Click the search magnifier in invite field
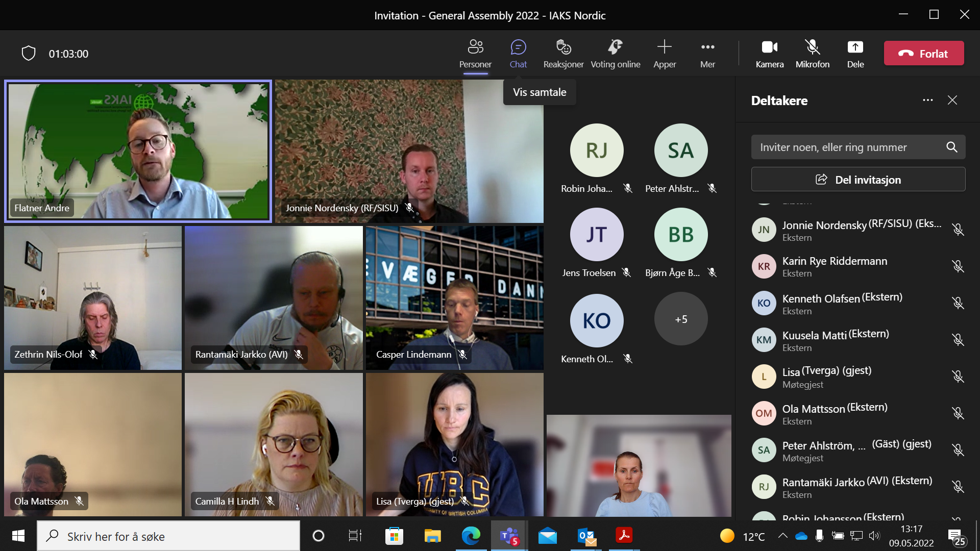This screenshot has height=551, width=980. pos(952,147)
